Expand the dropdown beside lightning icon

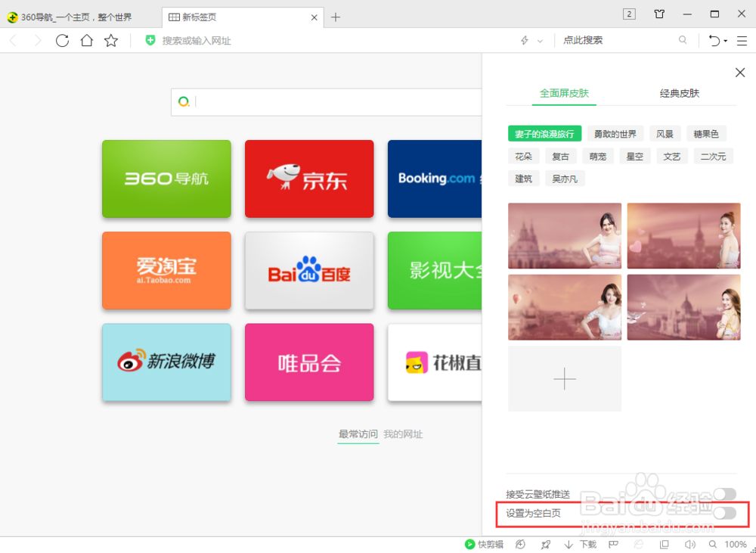coord(540,41)
